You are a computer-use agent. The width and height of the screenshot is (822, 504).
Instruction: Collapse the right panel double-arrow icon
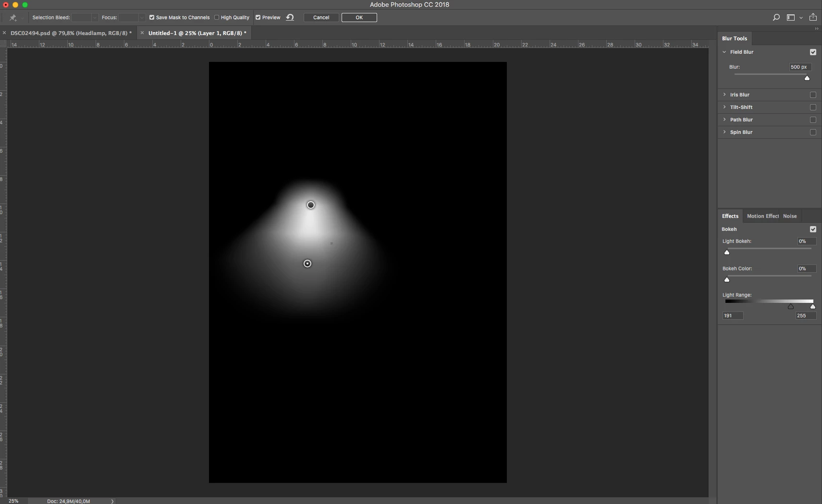(816, 29)
